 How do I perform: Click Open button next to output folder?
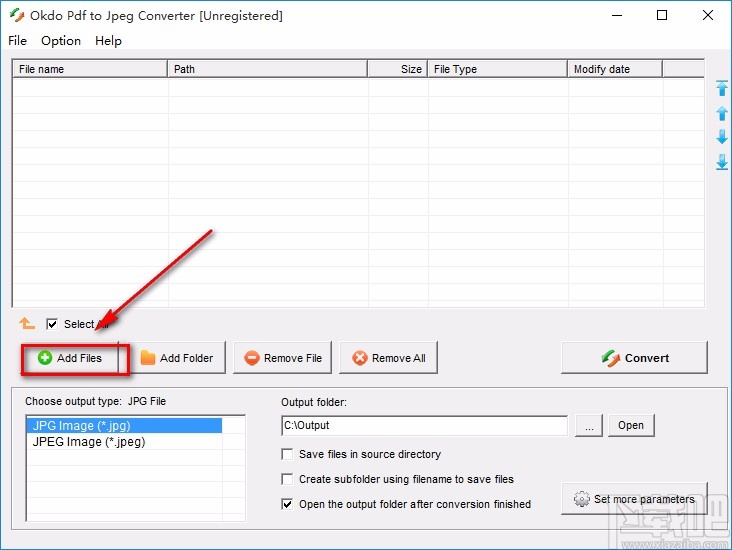[x=631, y=425]
